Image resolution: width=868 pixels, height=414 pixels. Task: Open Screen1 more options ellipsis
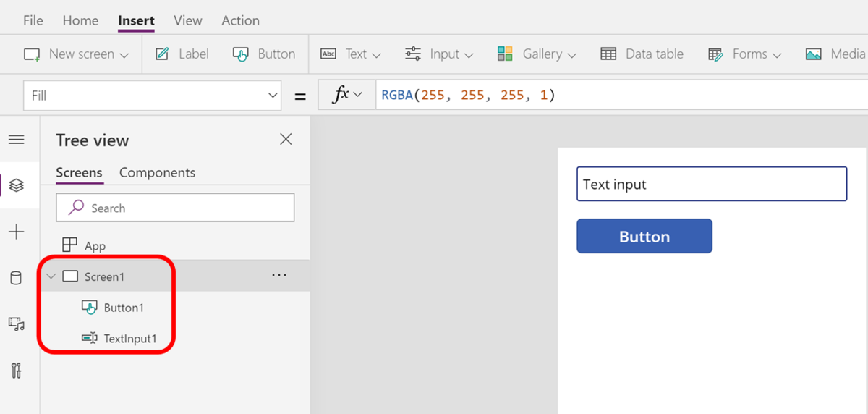(279, 275)
